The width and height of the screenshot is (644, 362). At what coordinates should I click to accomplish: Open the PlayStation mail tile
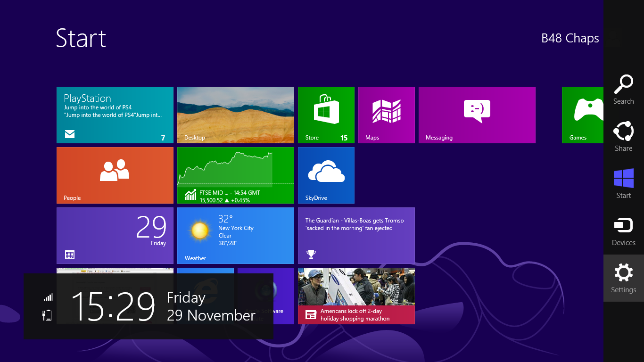coord(115,115)
